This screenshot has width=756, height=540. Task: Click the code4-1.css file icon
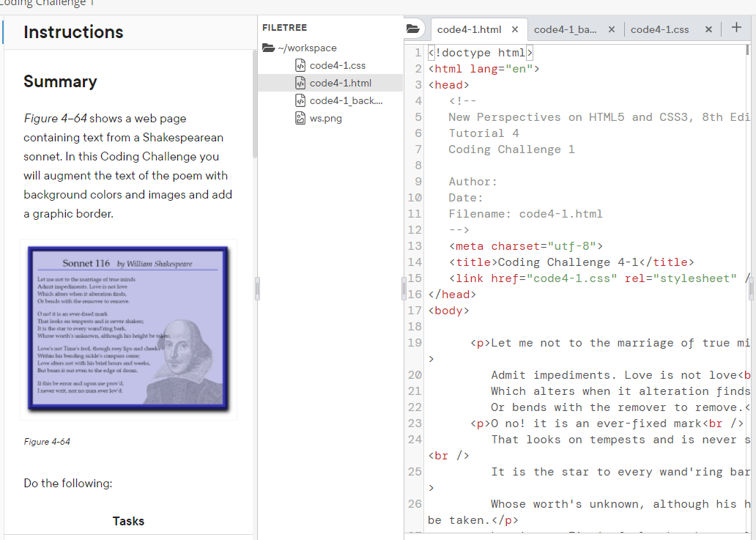[x=300, y=65]
